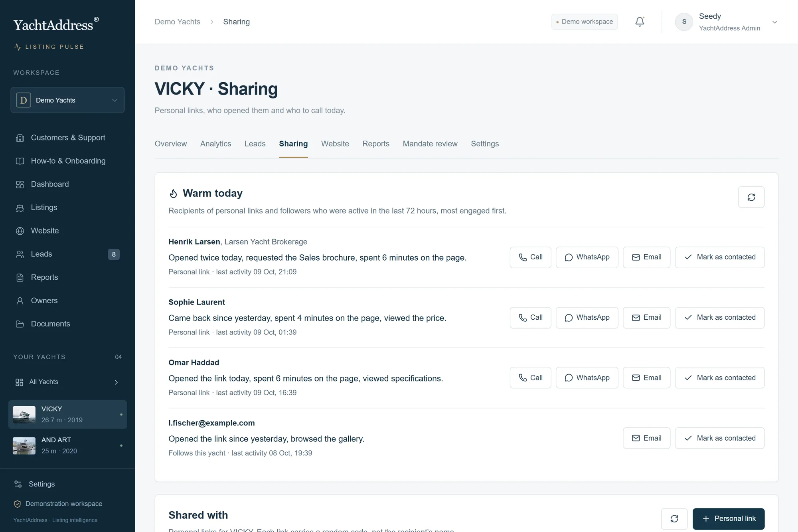Open How-to & Onboarding in sidebar
798x532 pixels.
[67, 161]
